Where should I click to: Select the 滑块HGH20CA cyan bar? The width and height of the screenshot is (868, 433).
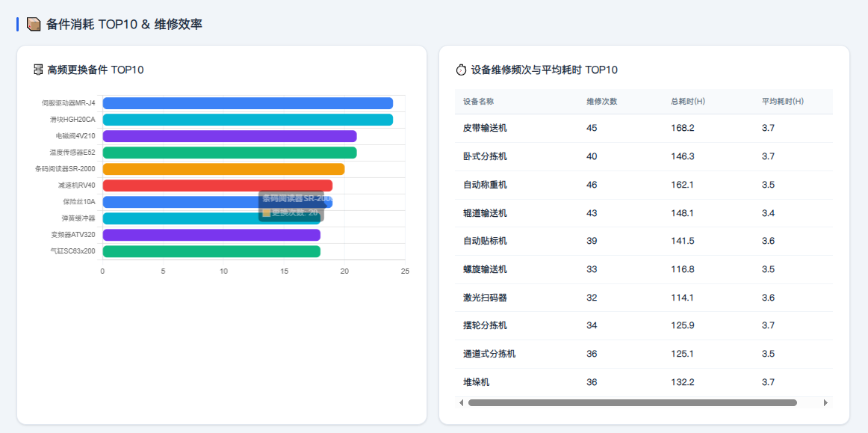click(248, 120)
